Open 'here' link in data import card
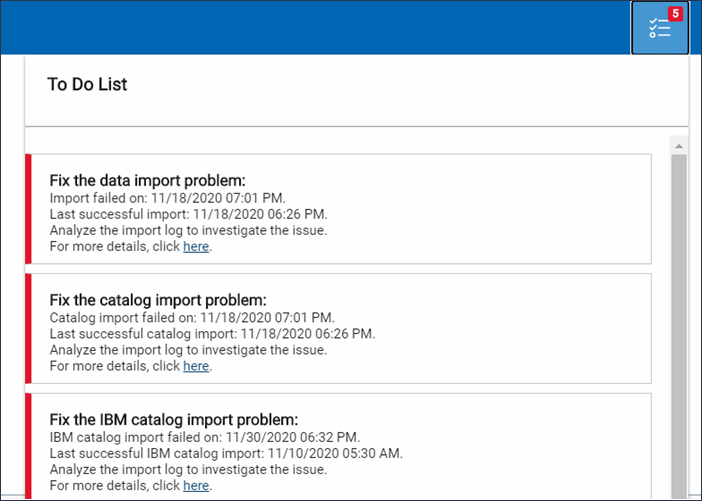Image resolution: width=702 pixels, height=501 pixels. click(x=196, y=246)
